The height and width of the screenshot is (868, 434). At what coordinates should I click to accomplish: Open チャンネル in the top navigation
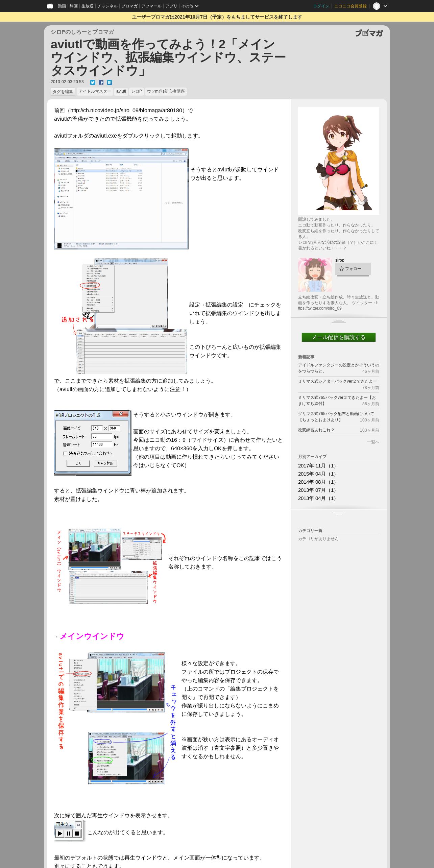tap(107, 6)
